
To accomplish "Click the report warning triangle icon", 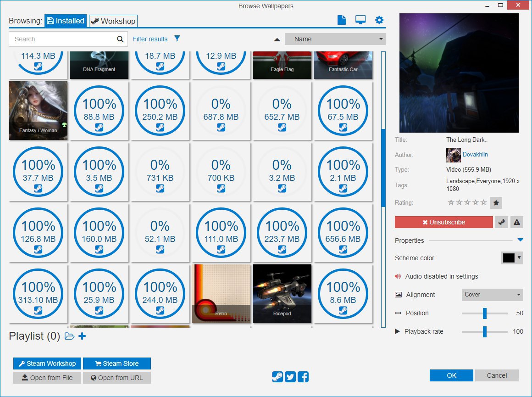I will click(x=517, y=222).
